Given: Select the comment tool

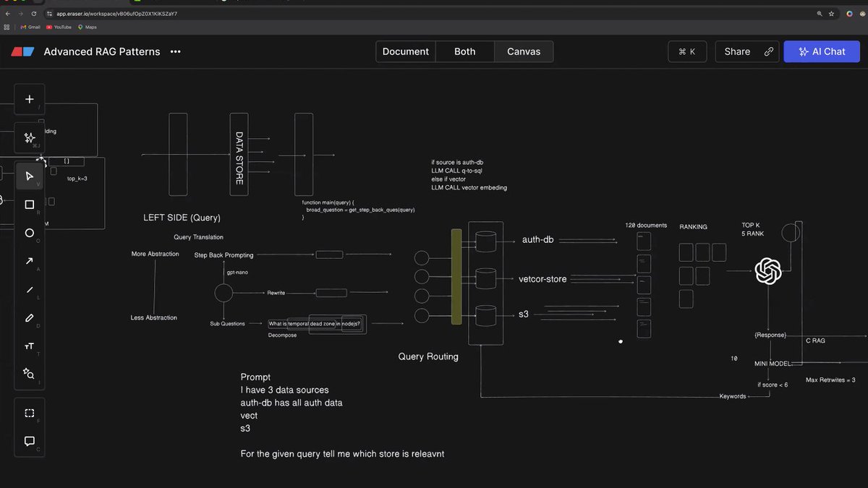Looking at the screenshot, I should click(30, 441).
